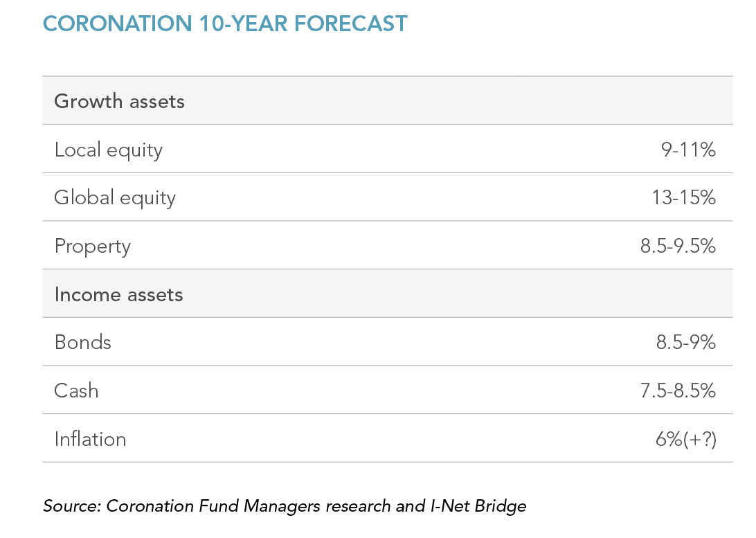Viewport: 756px width, 538px height.
Task: Select the 13-15% global equity value
Action: click(684, 197)
